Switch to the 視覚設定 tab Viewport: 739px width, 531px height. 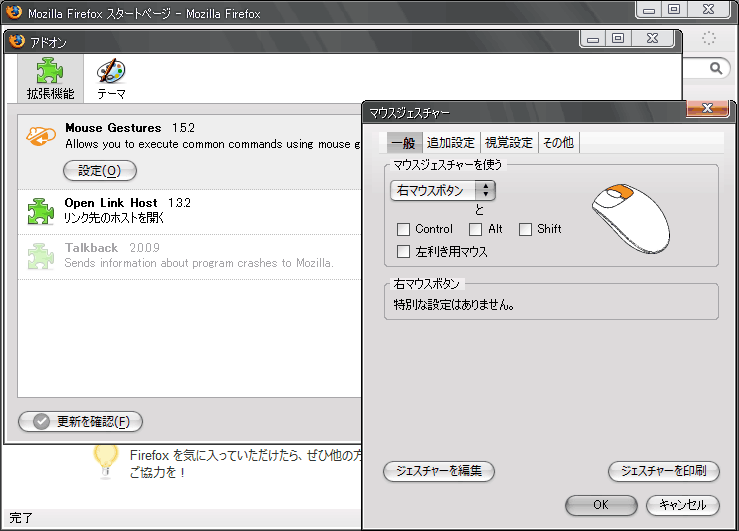coord(509,143)
